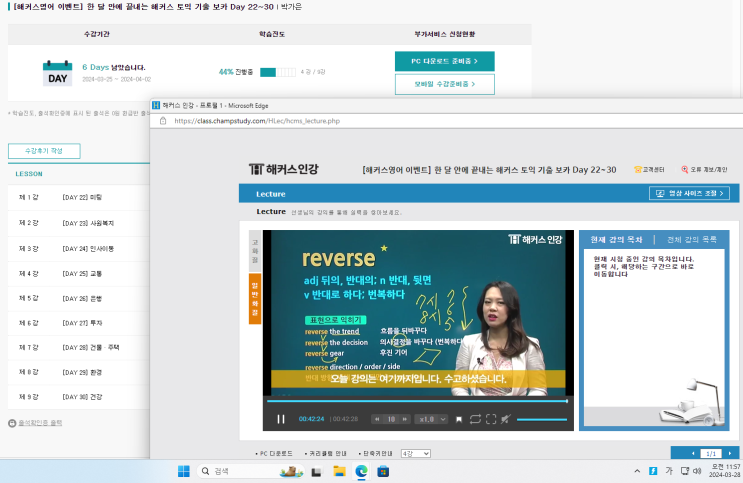This screenshot has width=743, height=483.
Task: Open the network tray icon
Action: [x=685, y=471]
